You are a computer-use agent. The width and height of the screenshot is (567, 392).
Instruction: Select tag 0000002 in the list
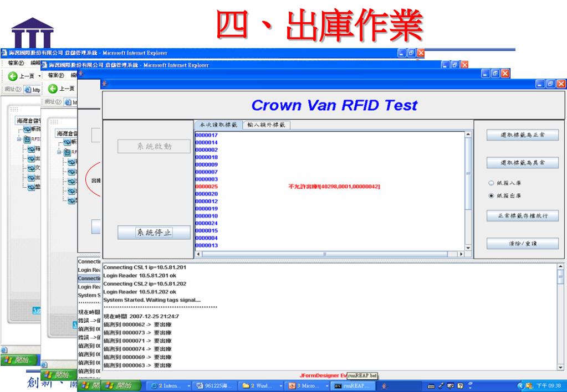(207, 149)
